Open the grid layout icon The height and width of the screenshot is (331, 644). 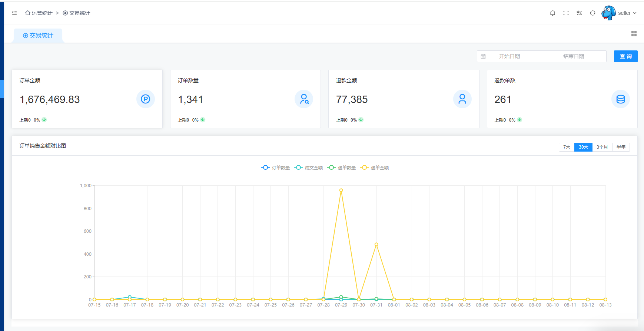[x=634, y=34]
